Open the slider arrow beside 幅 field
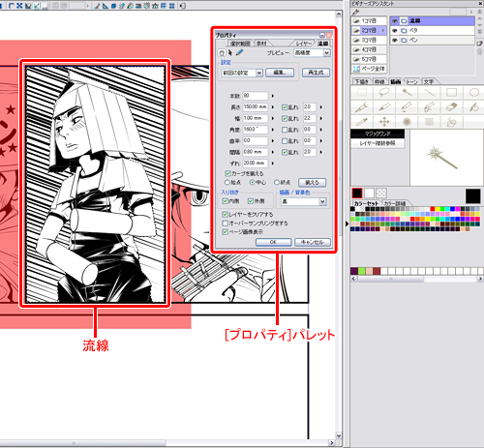The width and height of the screenshot is (484, 448). [273, 118]
